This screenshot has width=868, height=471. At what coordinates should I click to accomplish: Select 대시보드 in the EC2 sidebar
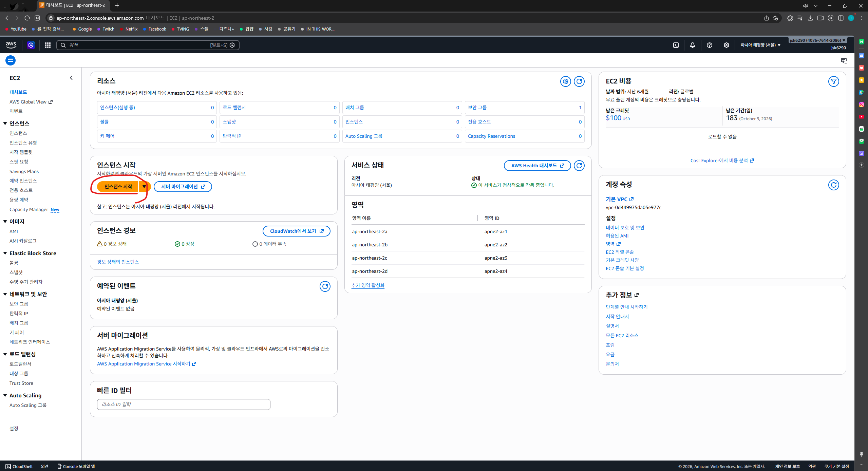[18, 92]
